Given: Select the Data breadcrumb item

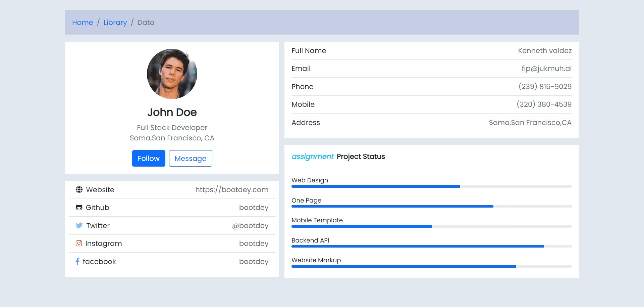Looking at the screenshot, I should pos(146,22).
